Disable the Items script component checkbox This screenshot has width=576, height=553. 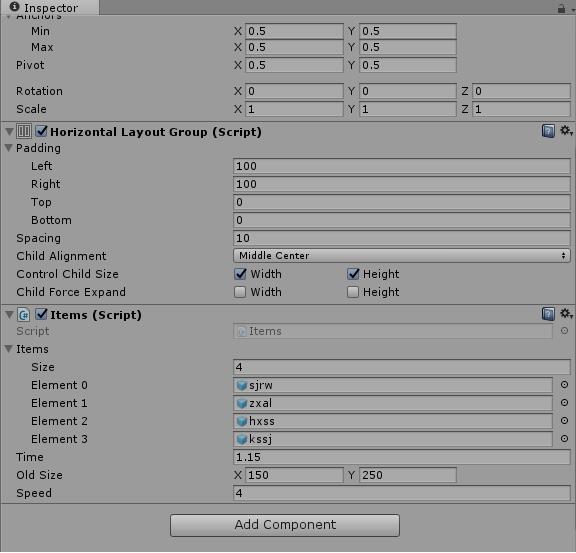42,314
